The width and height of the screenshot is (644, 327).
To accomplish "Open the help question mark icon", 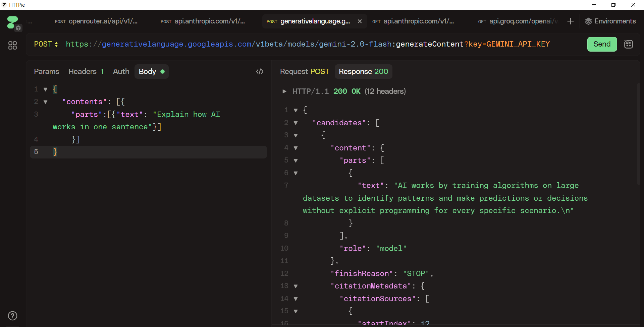I will pos(12,316).
